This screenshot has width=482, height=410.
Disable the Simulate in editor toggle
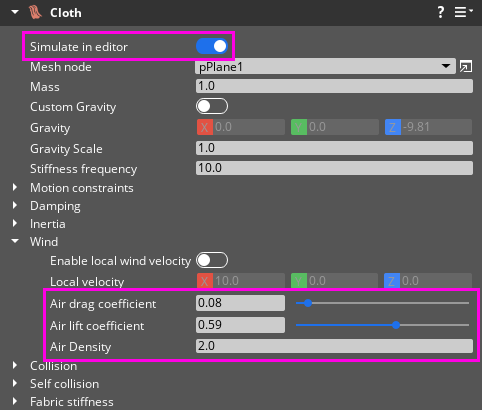pyautogui.click(x=212, y=46)
